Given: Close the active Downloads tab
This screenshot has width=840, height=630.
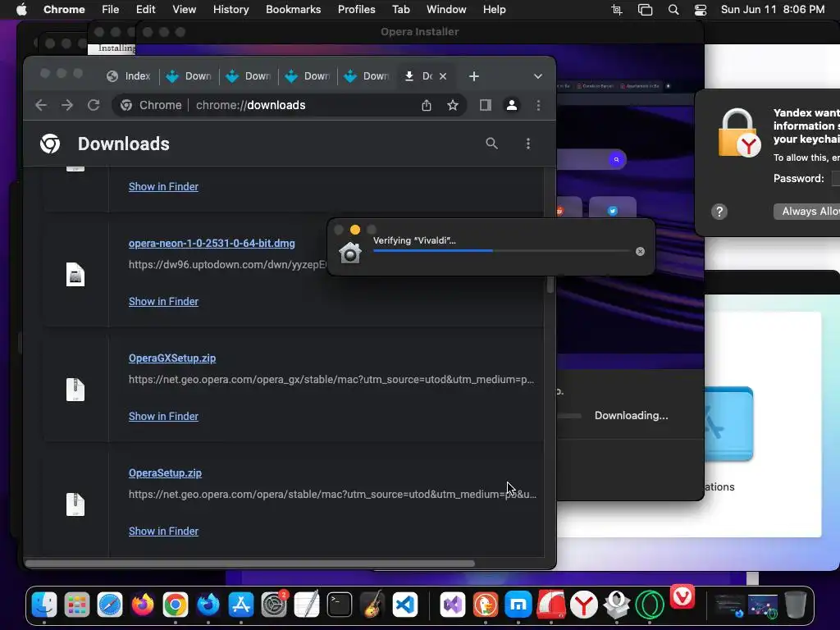Looking at the screenshot, I should [x=443, y=76].
